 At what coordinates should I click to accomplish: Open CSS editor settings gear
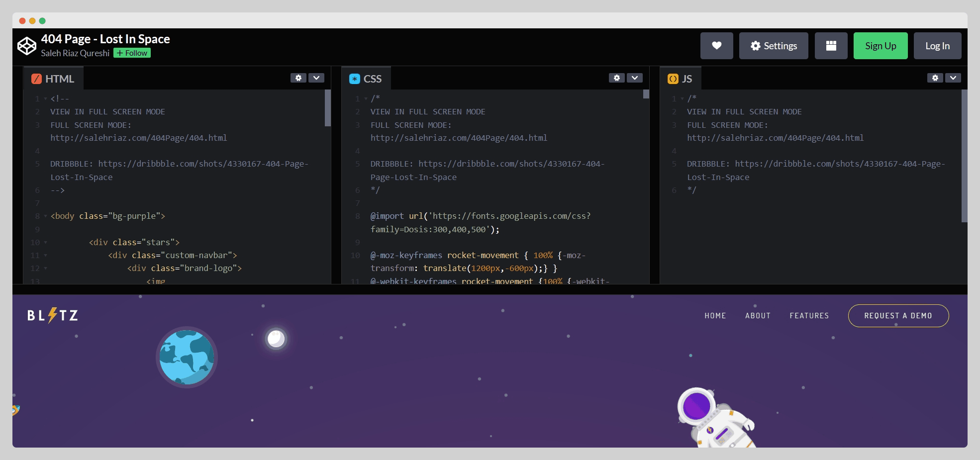pos(616,78)
